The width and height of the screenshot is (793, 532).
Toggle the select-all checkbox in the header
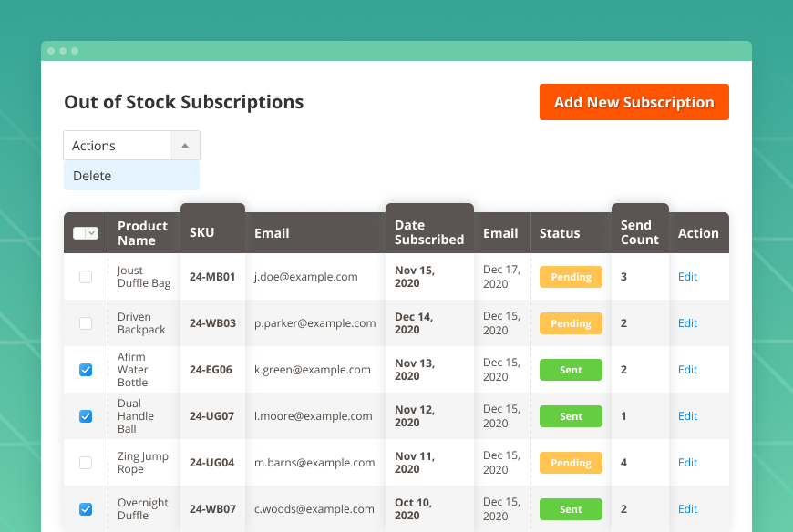[x=80, y=232]
